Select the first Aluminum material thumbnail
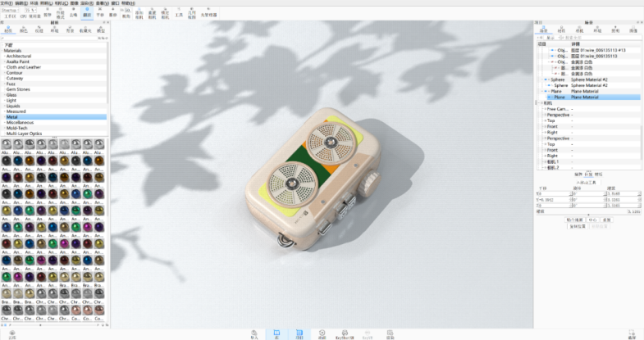 (7, 145)
